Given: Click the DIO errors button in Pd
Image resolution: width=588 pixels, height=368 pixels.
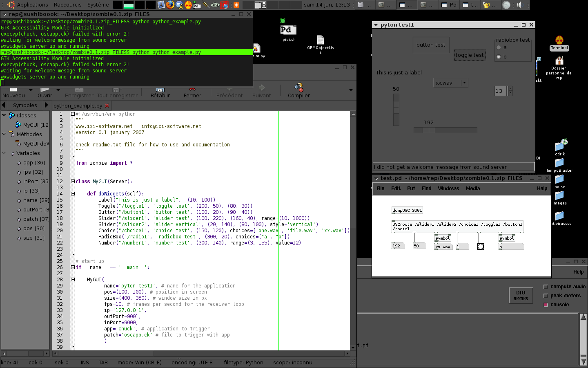Looking at the screenshot, I should coord(521,296).
